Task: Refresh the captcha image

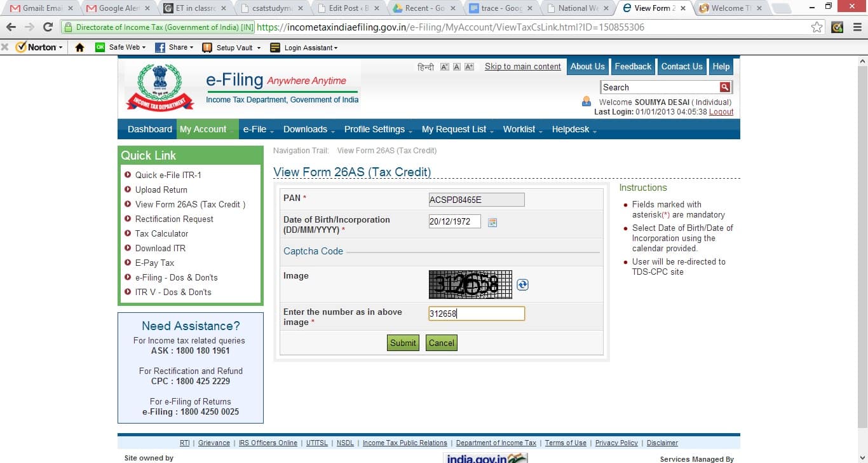Action: [522, 285]
